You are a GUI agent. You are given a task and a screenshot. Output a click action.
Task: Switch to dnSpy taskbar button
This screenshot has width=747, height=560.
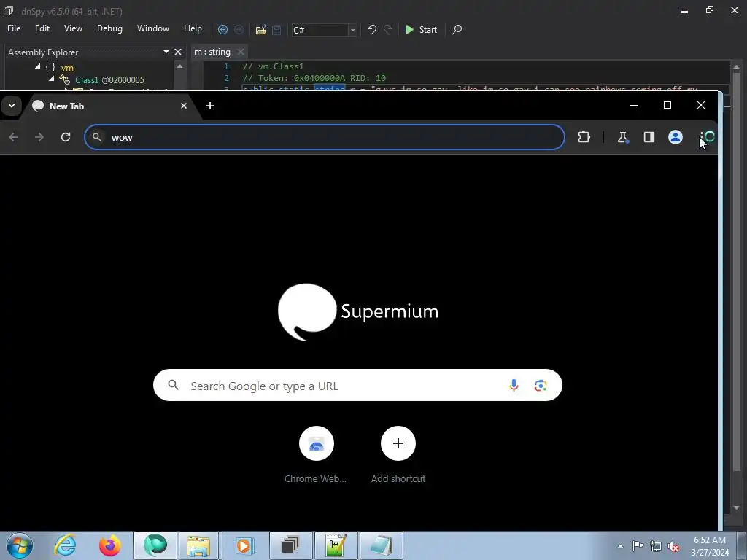pos(290,545)
